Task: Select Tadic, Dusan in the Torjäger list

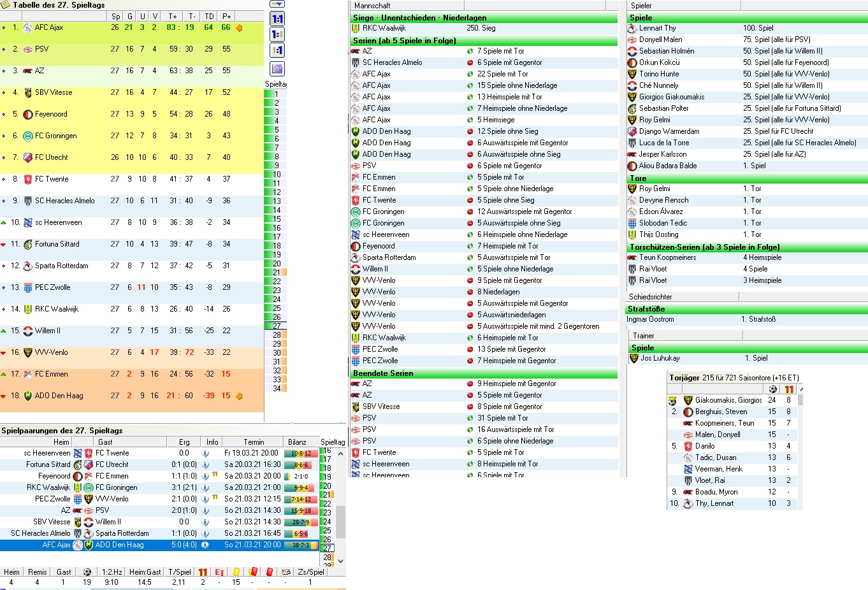Action: coord(732,457)
